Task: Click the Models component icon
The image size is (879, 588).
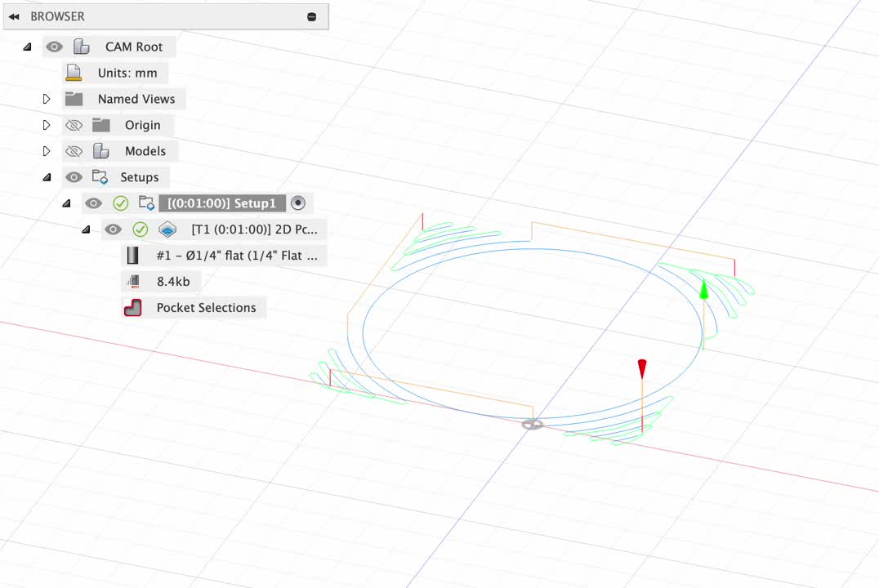Action: tap(101, 151)
